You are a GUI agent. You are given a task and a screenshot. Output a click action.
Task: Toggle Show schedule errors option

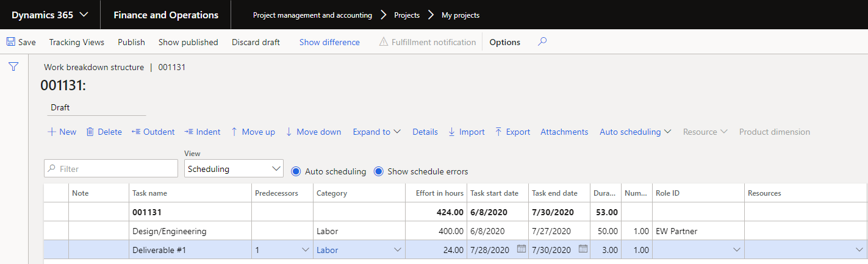379,171
